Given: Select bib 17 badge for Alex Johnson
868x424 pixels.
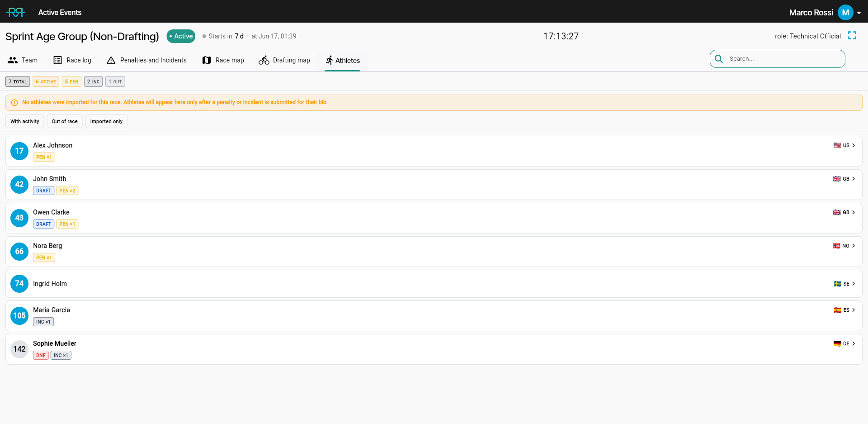Looking at the screenshot, I should pyautogui.click(x=19, y=151).
